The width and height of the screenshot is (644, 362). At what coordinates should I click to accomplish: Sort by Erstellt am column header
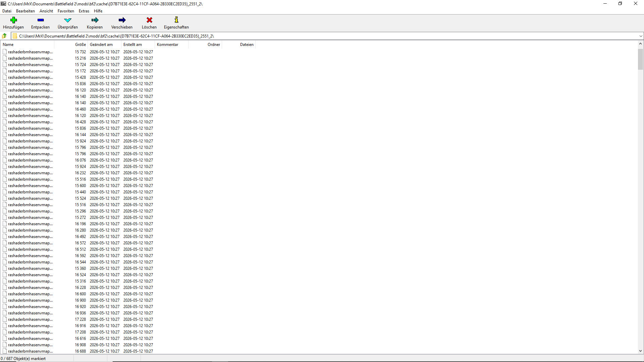(x=138, y=45)
